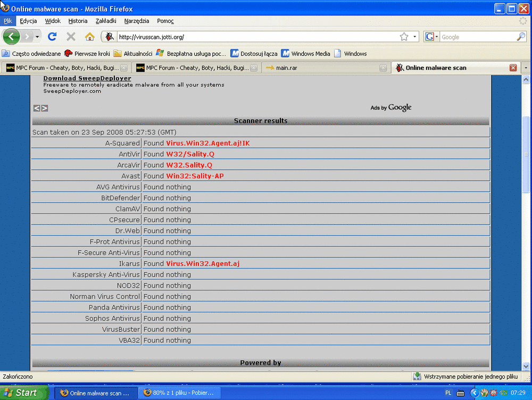Image resolution: width=532 pixels, height=400 pixels.
Task: Select Win32:Sality-AP Avast result
Action: click(x=195, y=176)
